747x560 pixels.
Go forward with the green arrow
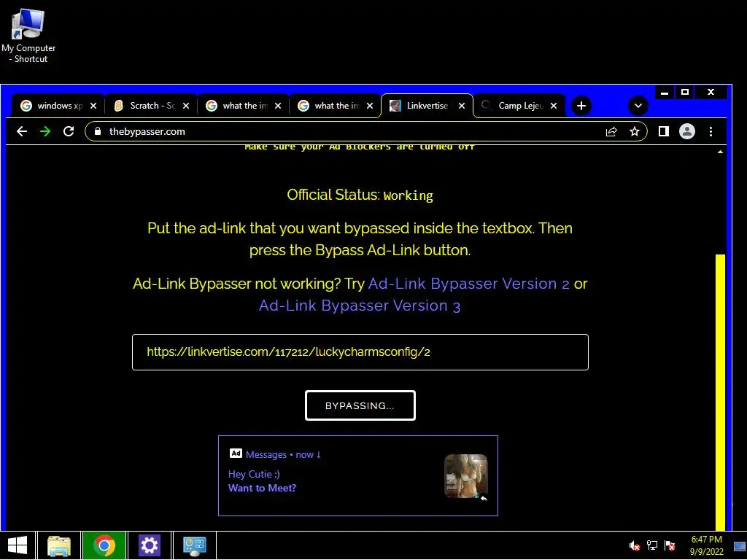pyautogui.click(x=45, y=131)
